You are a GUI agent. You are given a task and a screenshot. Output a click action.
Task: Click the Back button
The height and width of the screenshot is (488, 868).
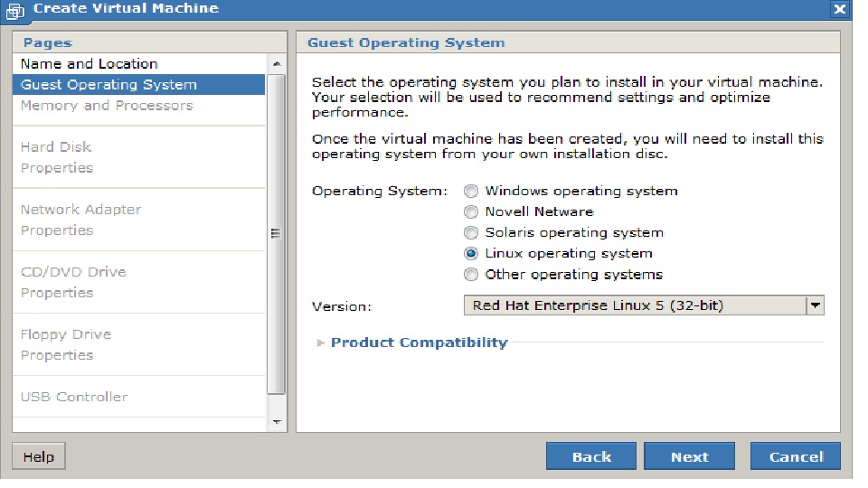[x=591, y=456]
